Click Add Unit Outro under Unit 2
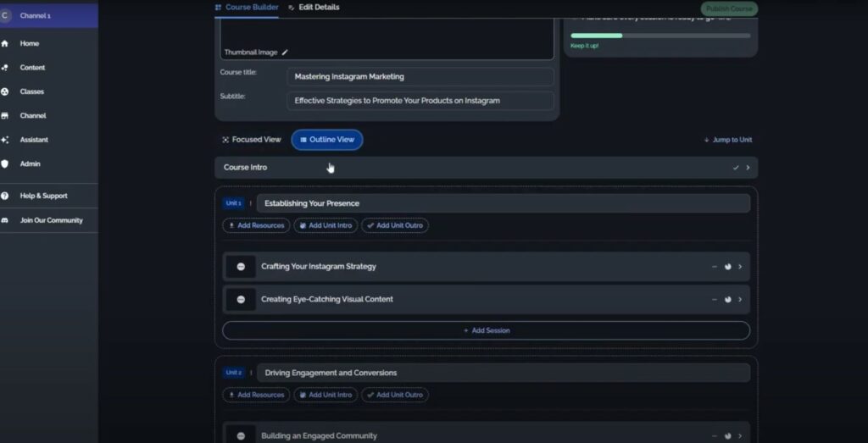The width and height of the screenshot is (868, 443). tap(395, 395)
